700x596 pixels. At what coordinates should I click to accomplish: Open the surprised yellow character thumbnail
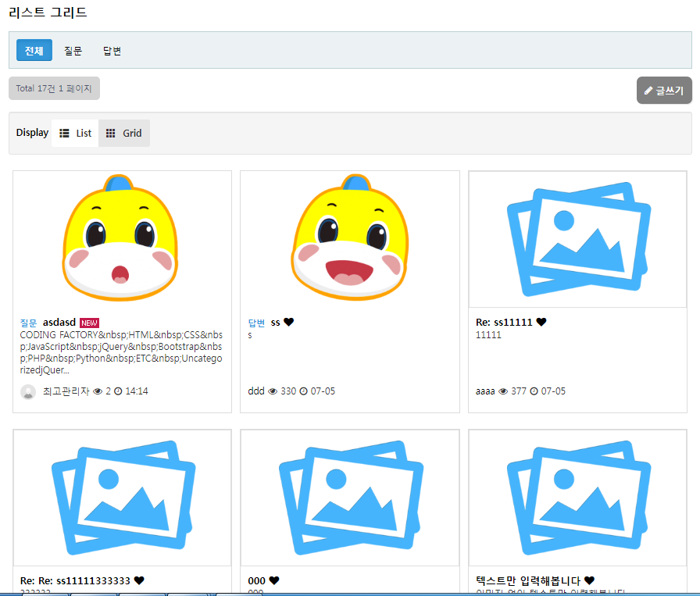[121, 238]
